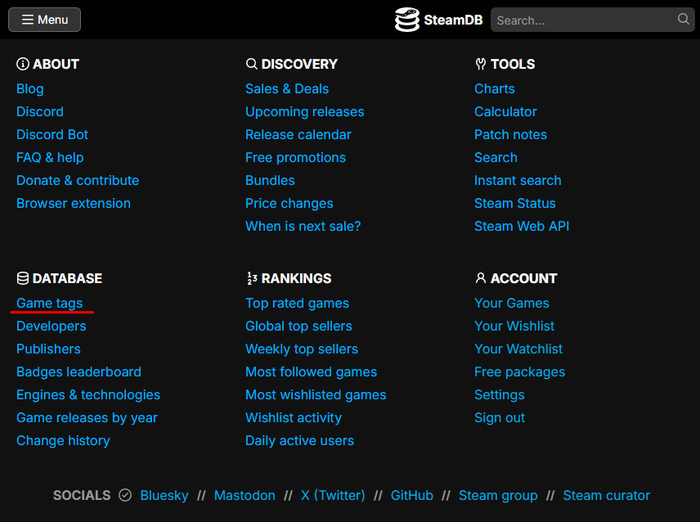Open the Steam curator link
Viewport: 700px width, 522px height.
(606, 495)
